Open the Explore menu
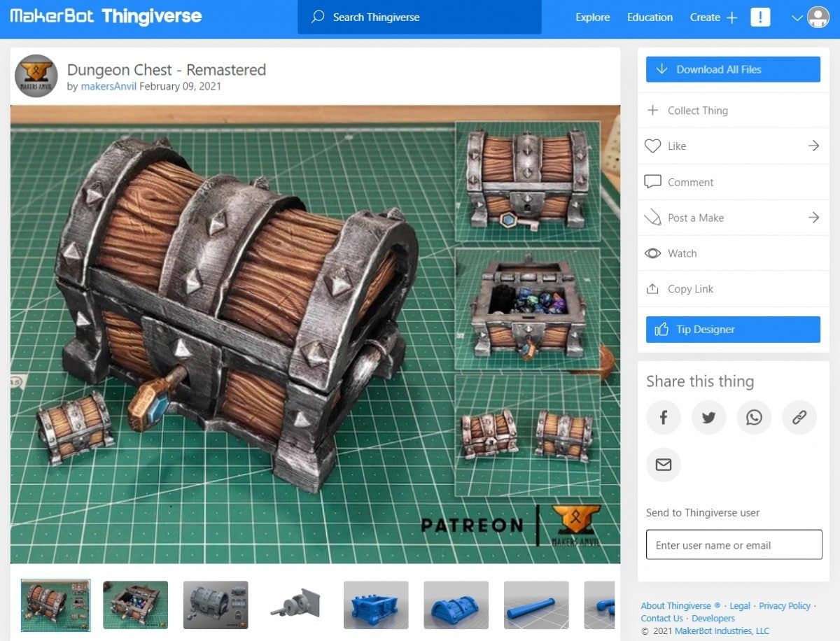The image size is (840, 641). click(592, 17)
